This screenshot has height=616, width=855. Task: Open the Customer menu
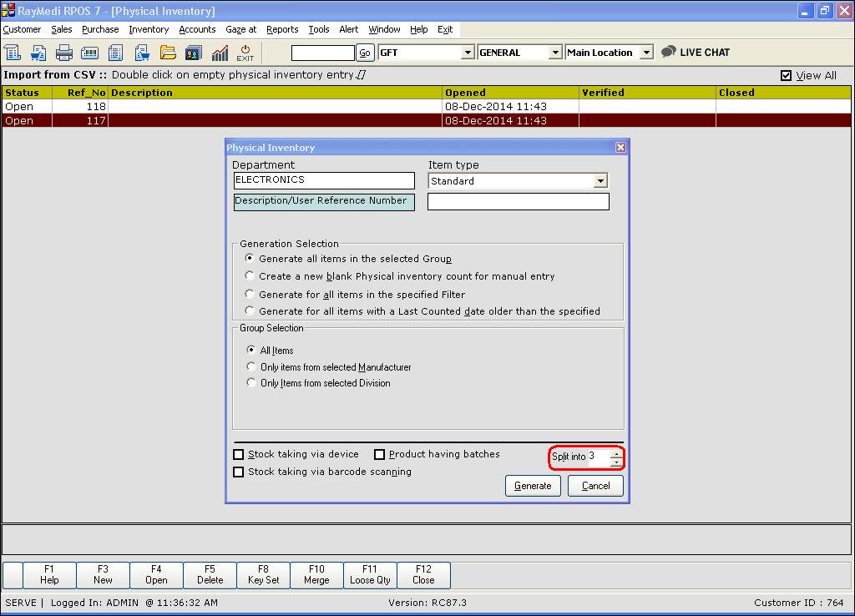[x=22, y=29]
